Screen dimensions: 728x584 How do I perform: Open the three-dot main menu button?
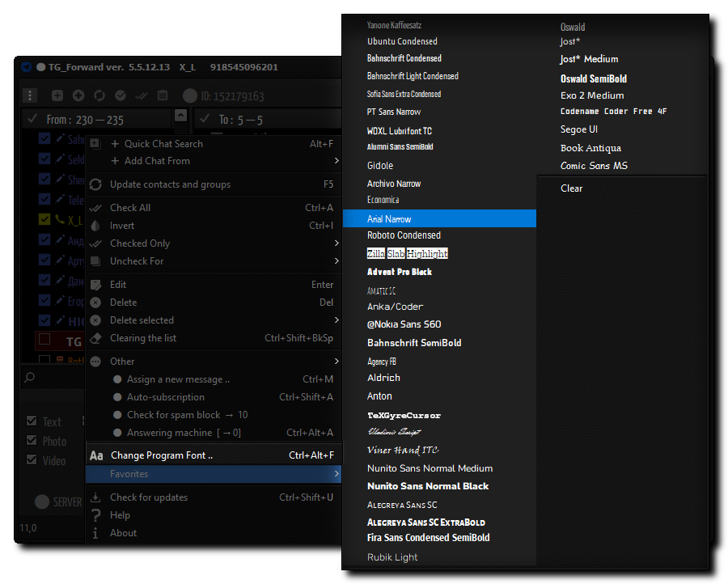[30, 95]
